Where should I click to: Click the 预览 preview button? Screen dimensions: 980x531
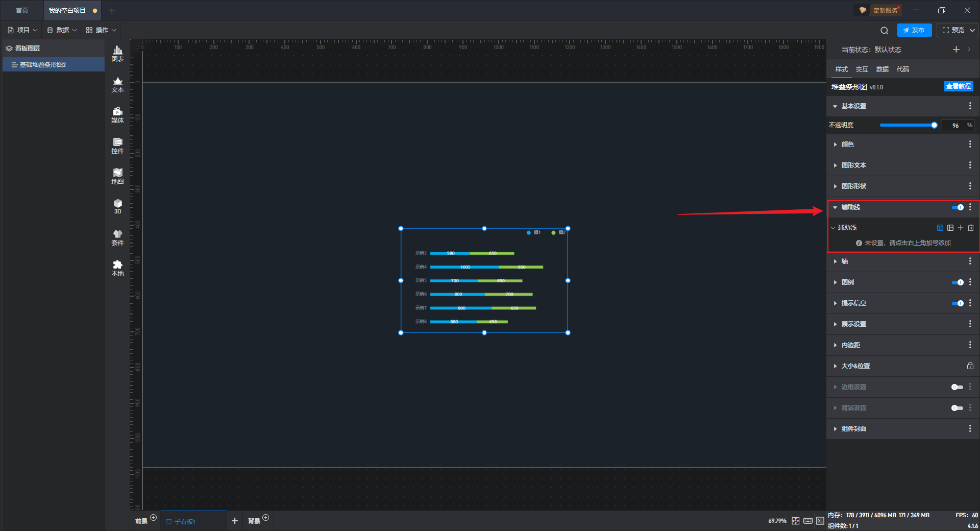point(953,30)
